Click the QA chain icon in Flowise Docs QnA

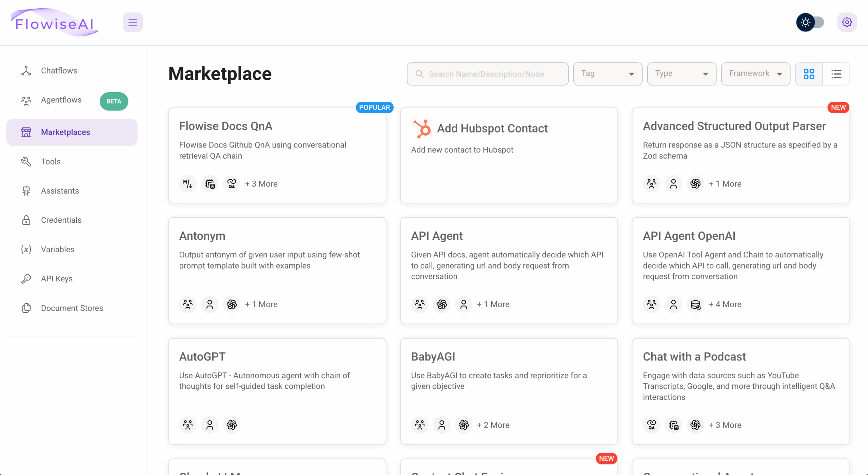pos(232,184)
